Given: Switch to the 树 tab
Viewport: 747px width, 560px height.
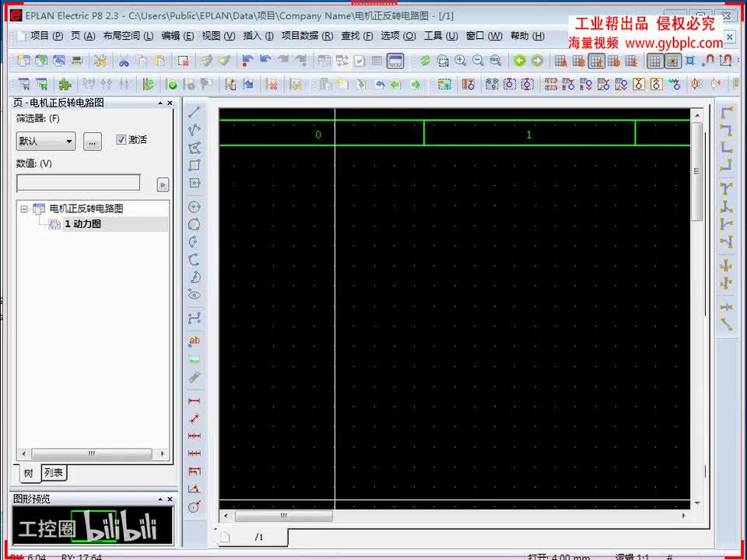Looking at the screenshot, I should coord(29,474).
